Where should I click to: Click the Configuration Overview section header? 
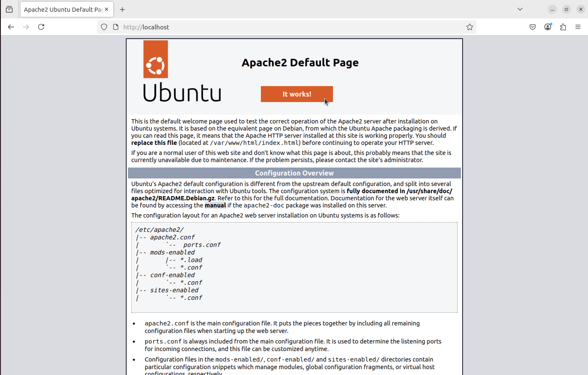click(294, 173)
